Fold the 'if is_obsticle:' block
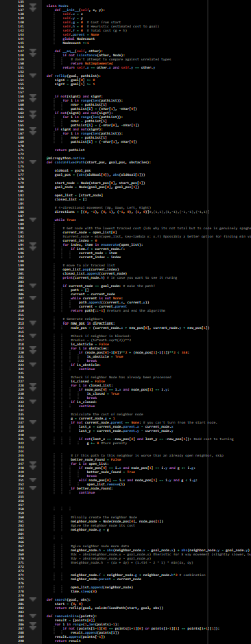The width and height of the screenshot is (251, 644). pyautogui.click(x=33, y=364)
